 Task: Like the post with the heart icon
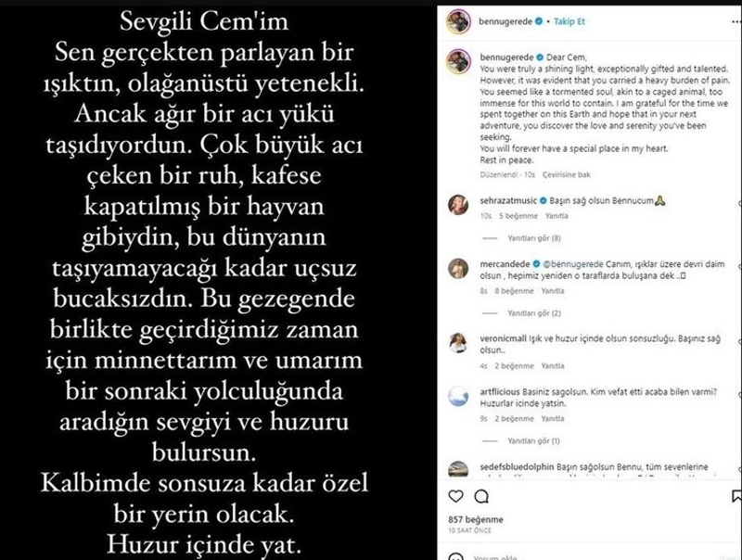[455, 496]
